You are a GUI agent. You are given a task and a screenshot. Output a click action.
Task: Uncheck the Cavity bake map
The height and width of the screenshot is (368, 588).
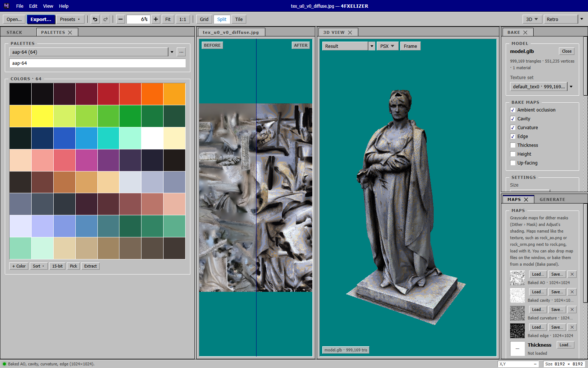(513, 119)
